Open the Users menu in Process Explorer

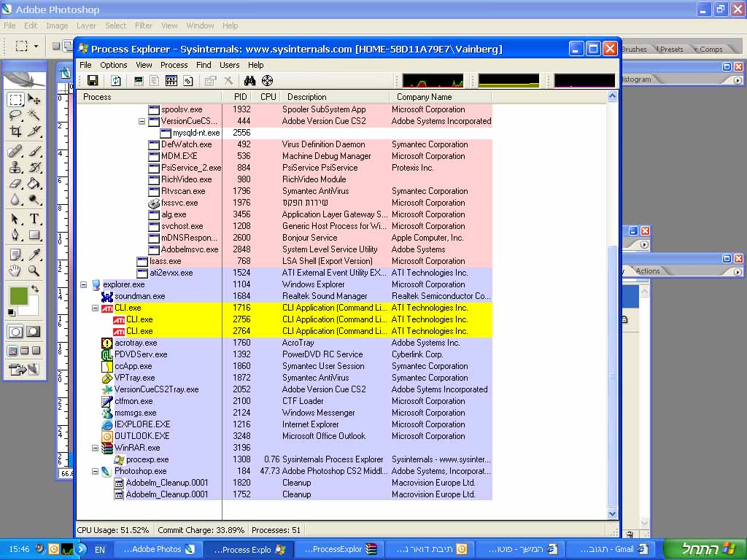[230, 65]
